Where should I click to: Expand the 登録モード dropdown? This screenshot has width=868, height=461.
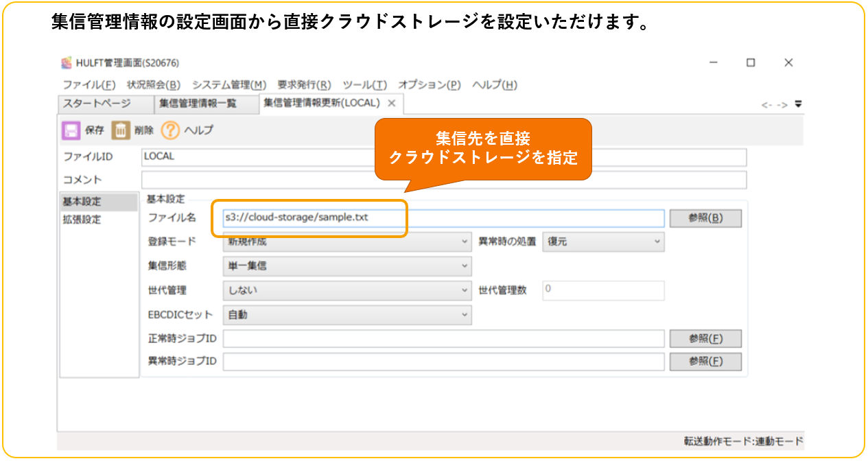click(465, 242)
